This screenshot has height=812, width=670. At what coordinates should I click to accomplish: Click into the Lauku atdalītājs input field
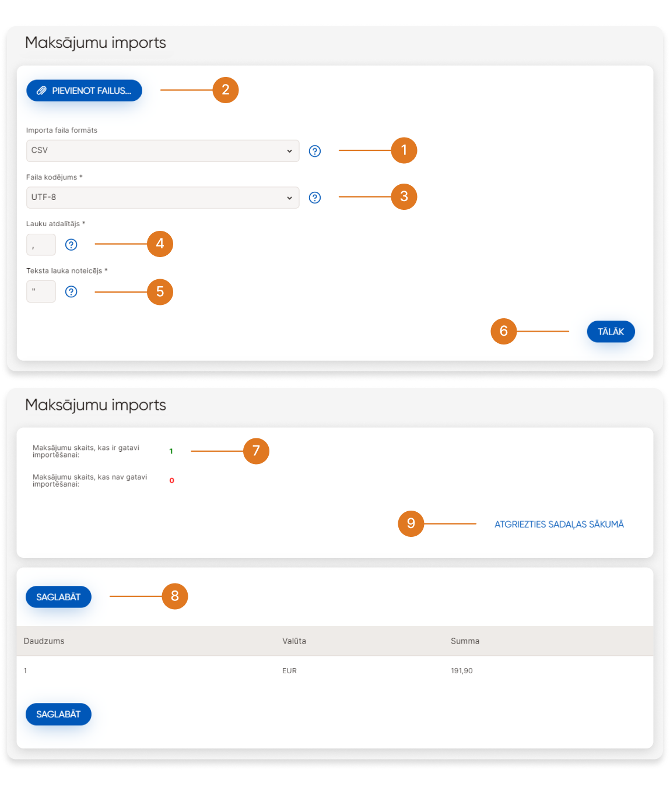pos(41,245)
